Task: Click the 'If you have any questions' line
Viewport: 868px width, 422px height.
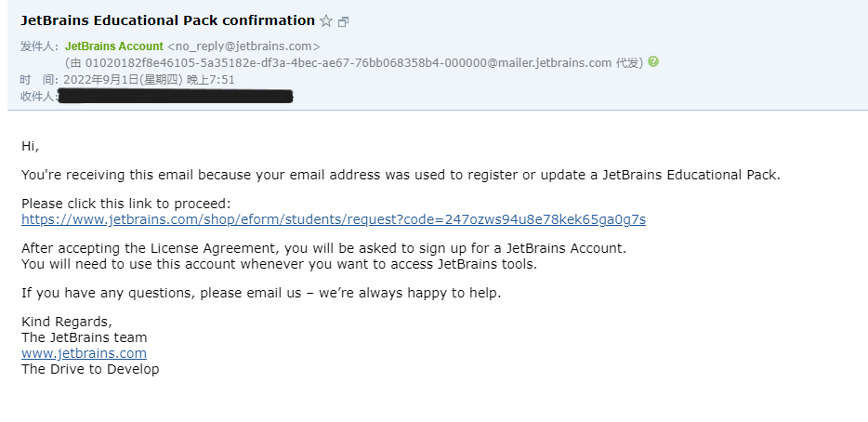Action: tap(261, 293)
